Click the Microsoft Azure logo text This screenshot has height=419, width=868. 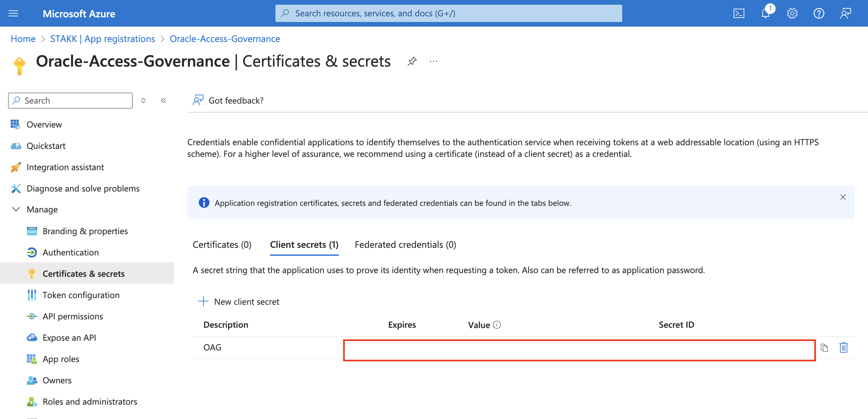click(79, 13)
